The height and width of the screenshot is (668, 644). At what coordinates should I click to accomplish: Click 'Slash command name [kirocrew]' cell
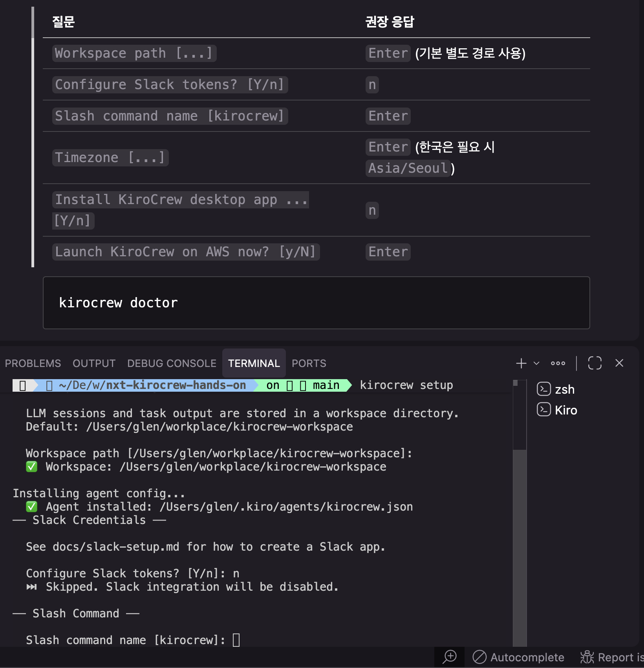[170, 116]
